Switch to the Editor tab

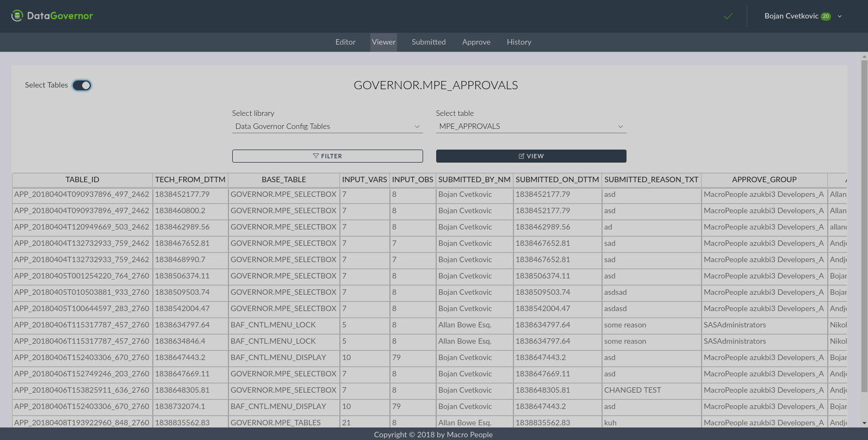pyautogui.click(x=345, y=42)
